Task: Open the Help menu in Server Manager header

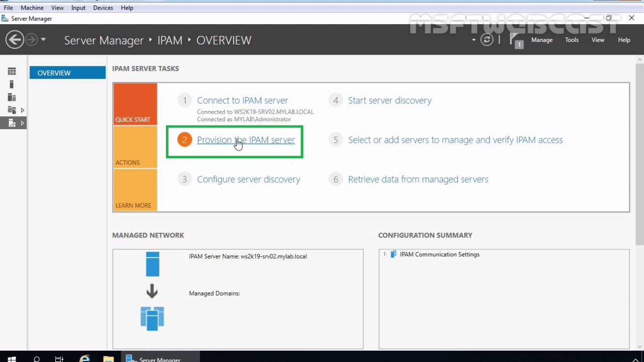Action: coord(624,40)
